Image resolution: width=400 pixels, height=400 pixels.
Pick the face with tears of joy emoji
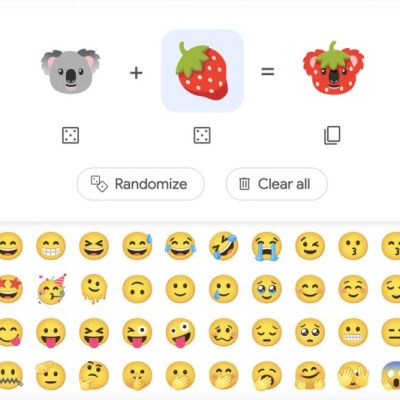tap(180, 246)
